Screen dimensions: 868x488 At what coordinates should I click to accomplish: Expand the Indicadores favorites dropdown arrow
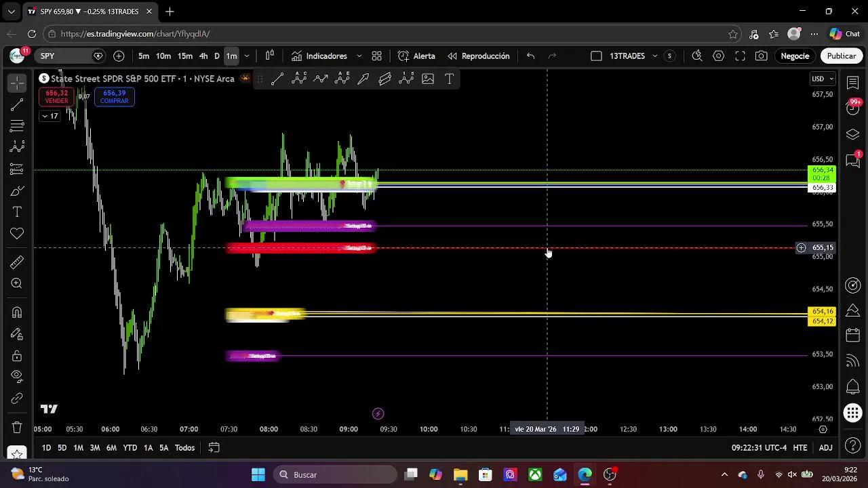[x=359, y=56]
